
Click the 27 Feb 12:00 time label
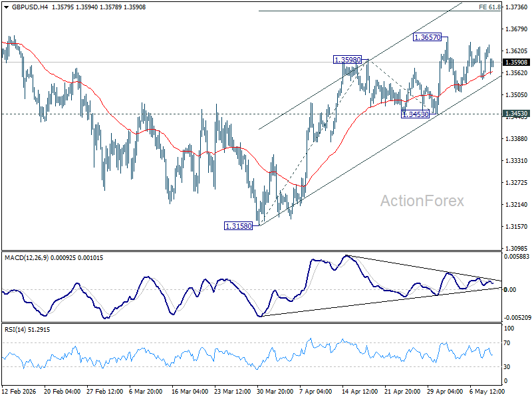105,392
